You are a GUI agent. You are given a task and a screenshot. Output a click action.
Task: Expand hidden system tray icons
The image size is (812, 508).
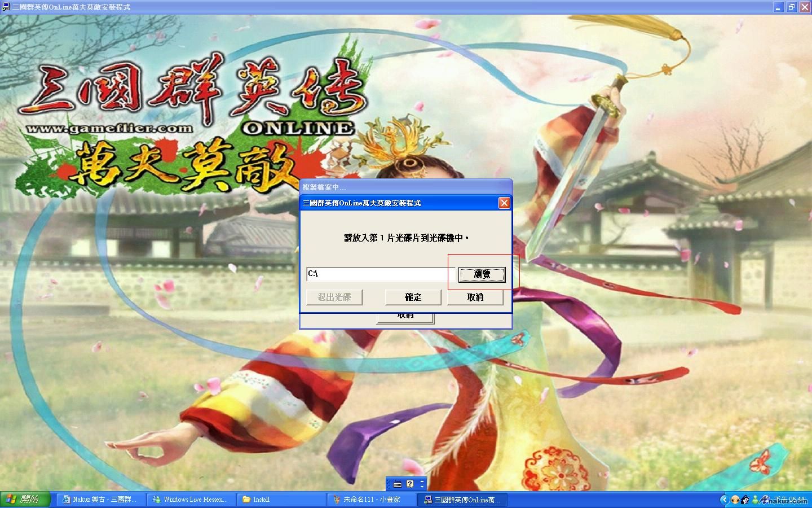pyautogui.click(x=725, y=500)
